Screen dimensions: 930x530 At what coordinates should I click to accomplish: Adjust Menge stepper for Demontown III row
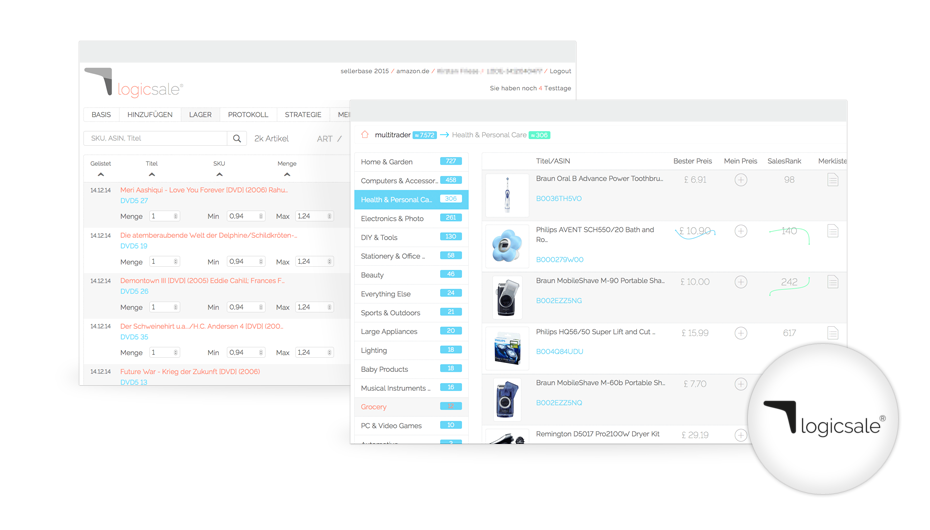click(176, 307)
